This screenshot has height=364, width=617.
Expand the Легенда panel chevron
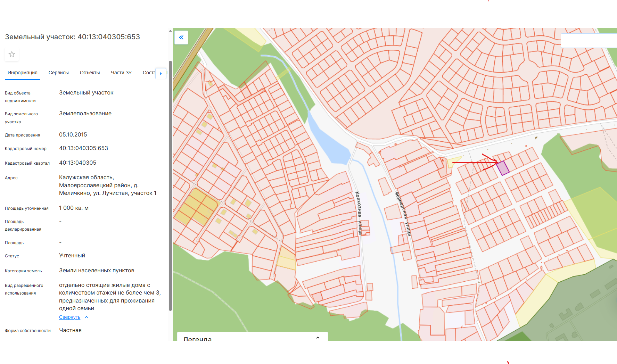click(318, 338)
